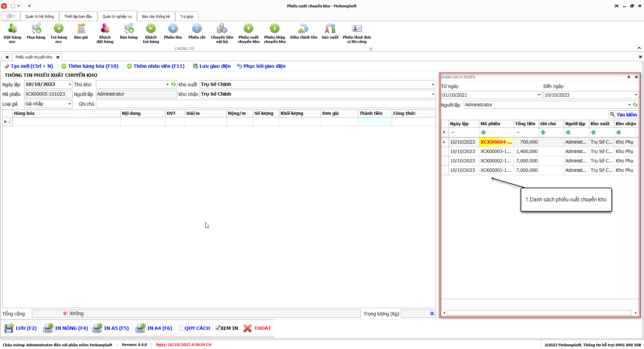644x349 pixels.
Task: Uncheck the XEM IN checkbox
Action: [218, 328]
